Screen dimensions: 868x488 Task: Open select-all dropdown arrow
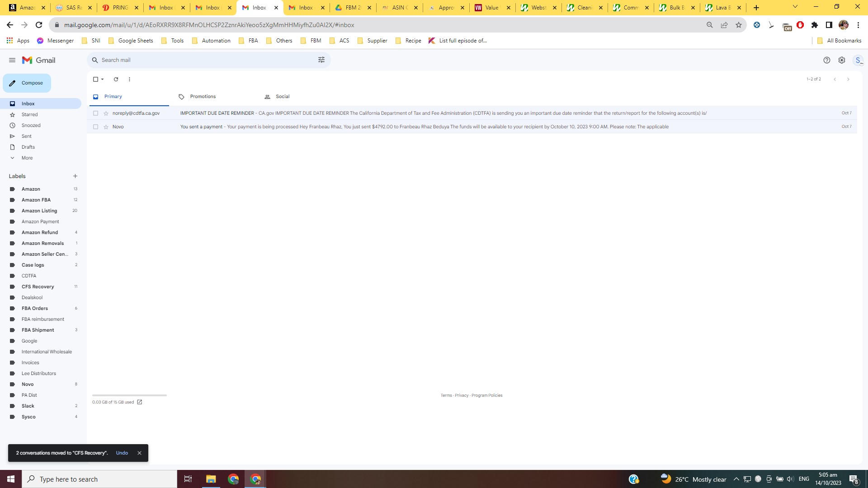click(x=103, y=79)
